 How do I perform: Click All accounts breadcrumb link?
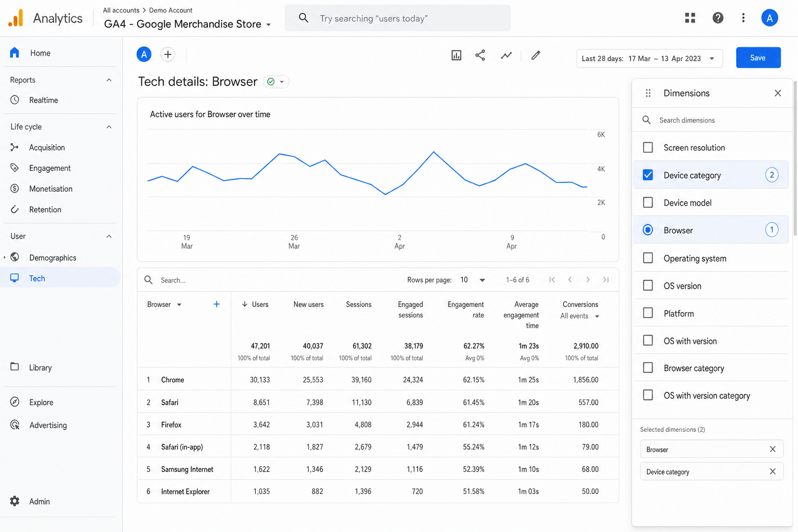(x=121, y=10)
